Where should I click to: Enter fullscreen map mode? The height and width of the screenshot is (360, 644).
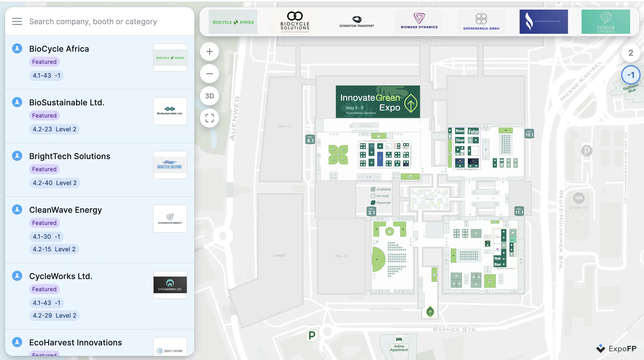tap(209, 118)
